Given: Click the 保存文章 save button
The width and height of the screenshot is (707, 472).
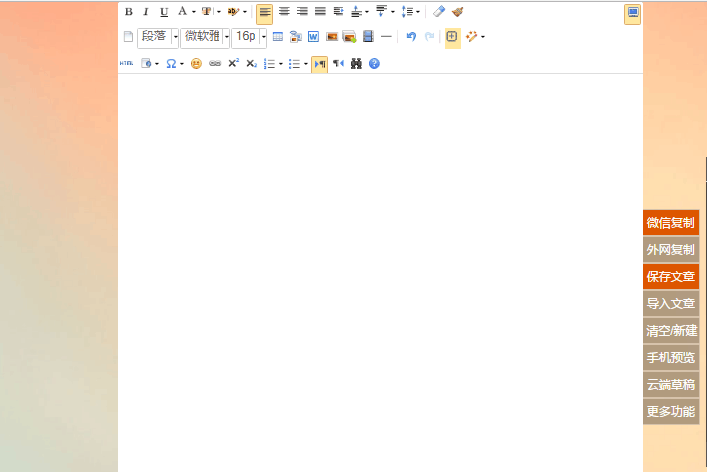Looking at the screenshot, I should tap(670, 276).
